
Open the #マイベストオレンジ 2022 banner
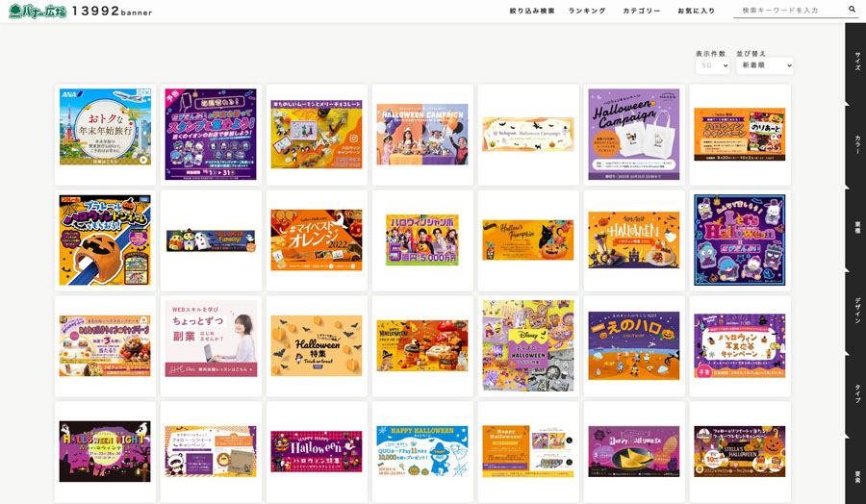(317, 240)
